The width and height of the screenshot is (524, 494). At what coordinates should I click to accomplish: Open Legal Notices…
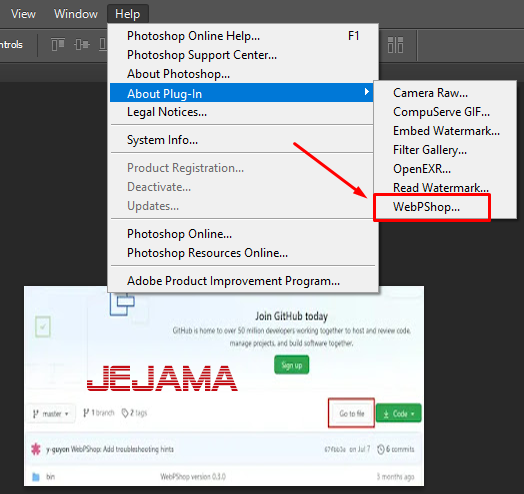click(243, 112)
